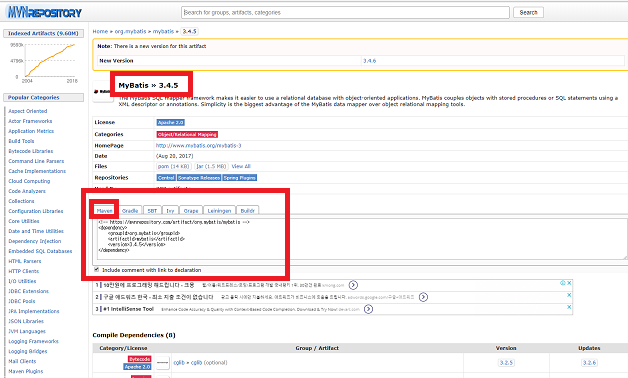
Task: Open the Central repository badge
Action: [x=166, y=178]
